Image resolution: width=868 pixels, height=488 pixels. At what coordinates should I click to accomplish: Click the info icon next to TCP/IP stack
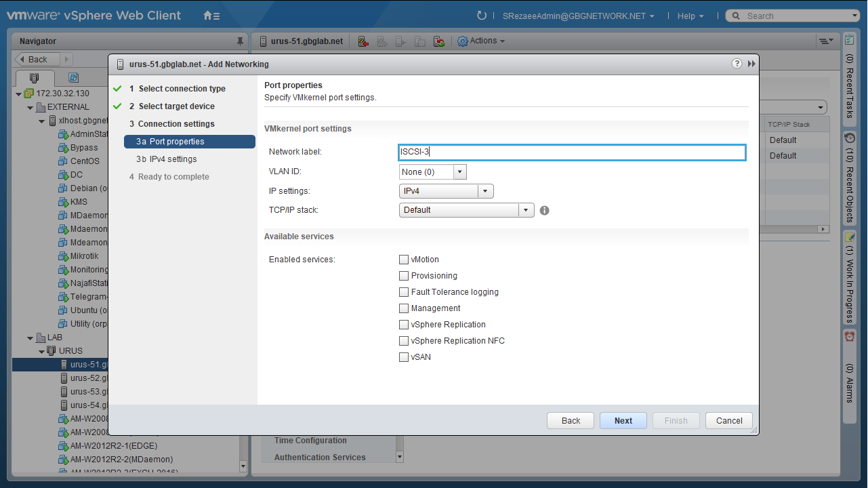pyautogui.click(x=544, y=210)
